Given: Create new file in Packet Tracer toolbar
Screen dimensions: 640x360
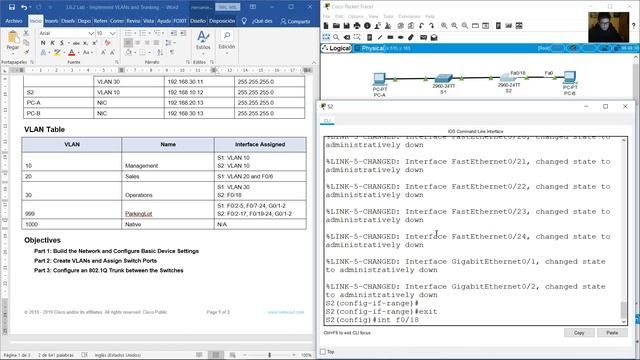Looking at the screenshot, I should pos(326,26).
